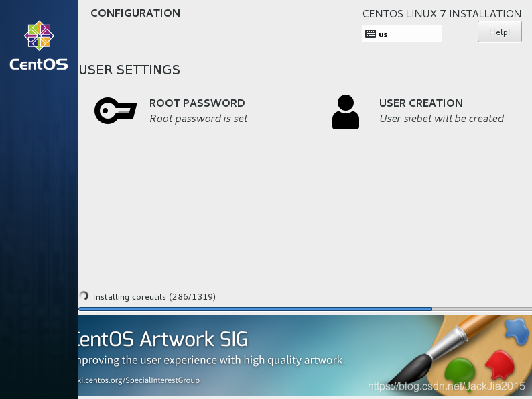This screenshot has height=399, width=532.
Task: Click the installation progress bar
Action: coord(305,309)
